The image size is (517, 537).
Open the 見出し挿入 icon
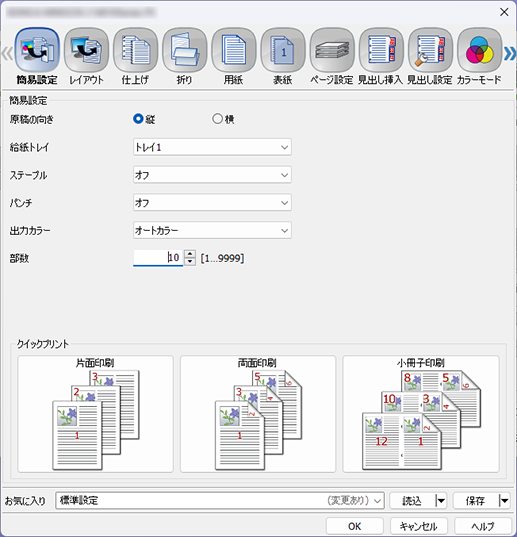click(x=381, y=50)
